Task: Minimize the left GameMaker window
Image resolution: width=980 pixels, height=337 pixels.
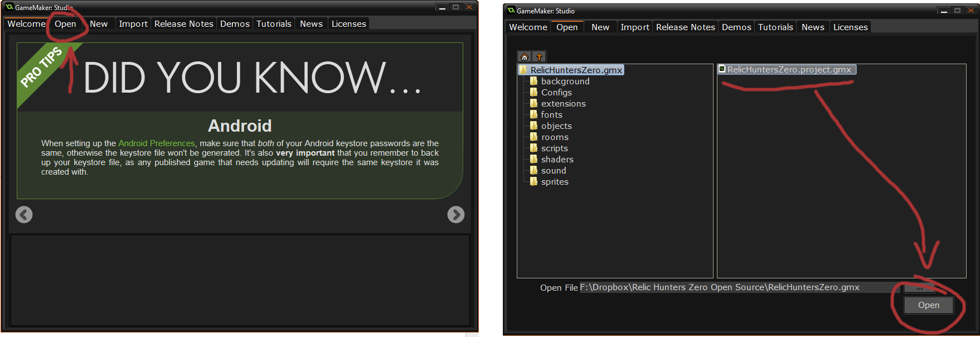Action: (442, 7)
